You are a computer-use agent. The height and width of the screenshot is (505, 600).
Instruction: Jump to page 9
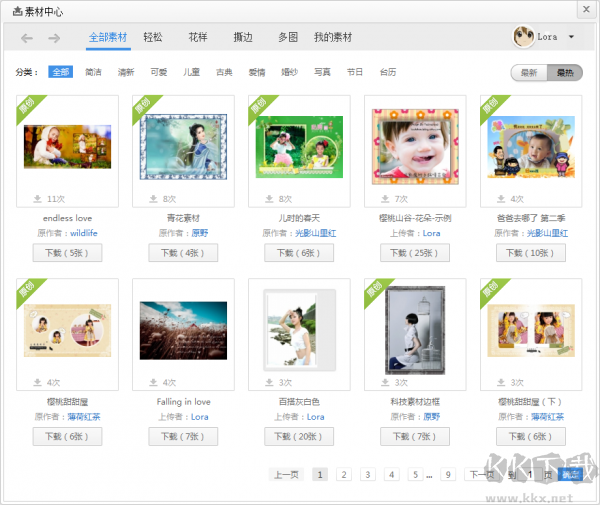click(448, 475)
